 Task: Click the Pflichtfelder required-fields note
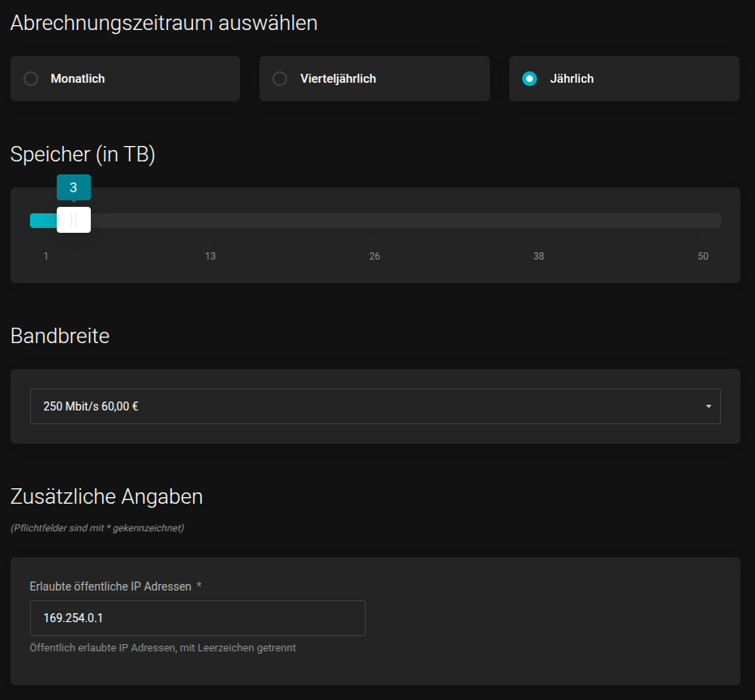[x=97, y=528]
